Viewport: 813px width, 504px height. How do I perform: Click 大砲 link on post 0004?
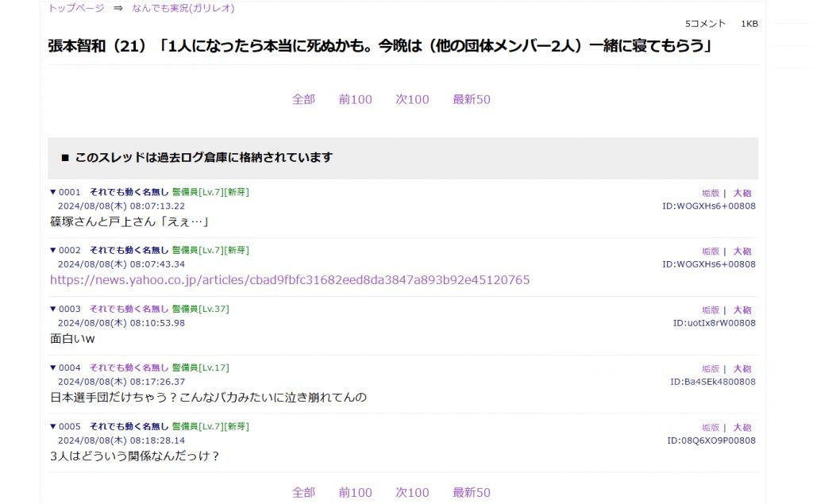742,369
